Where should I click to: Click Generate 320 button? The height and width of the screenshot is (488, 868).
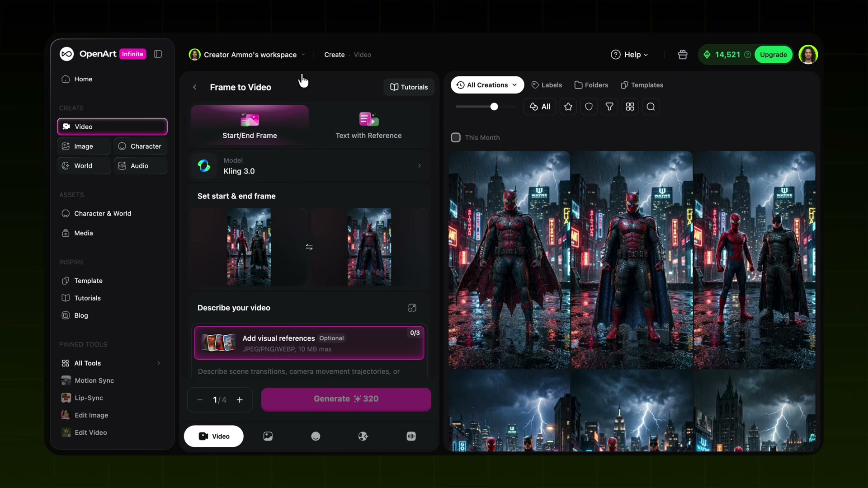[x=346, y=399]
